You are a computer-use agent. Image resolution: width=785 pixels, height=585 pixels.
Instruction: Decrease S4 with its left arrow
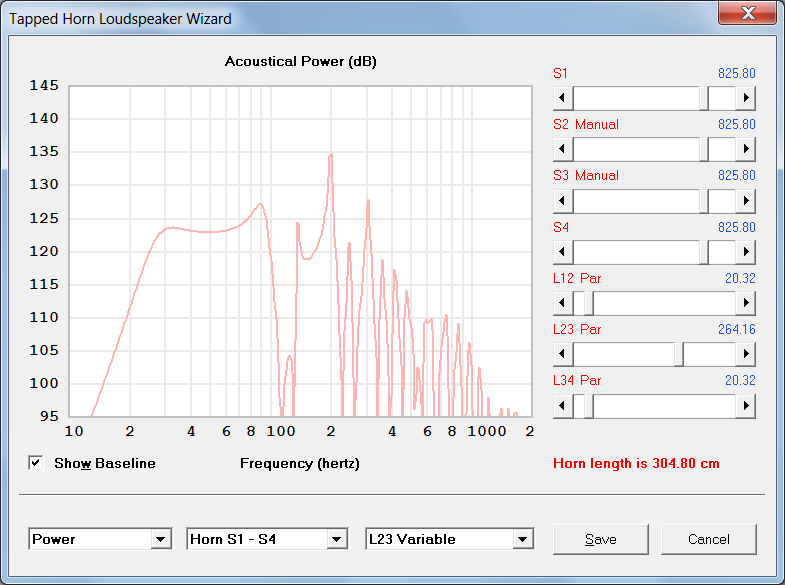pyautogui.click(x=563, y=252)
